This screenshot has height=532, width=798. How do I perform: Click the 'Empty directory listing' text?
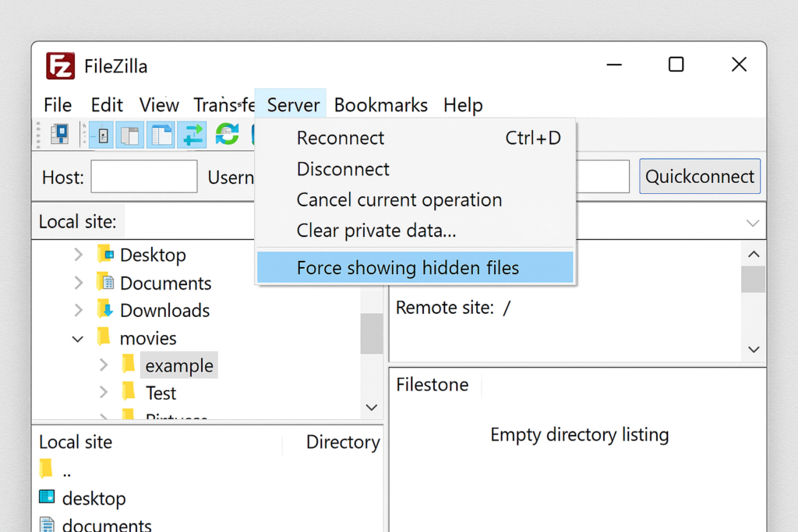click(x=580, y=435)
